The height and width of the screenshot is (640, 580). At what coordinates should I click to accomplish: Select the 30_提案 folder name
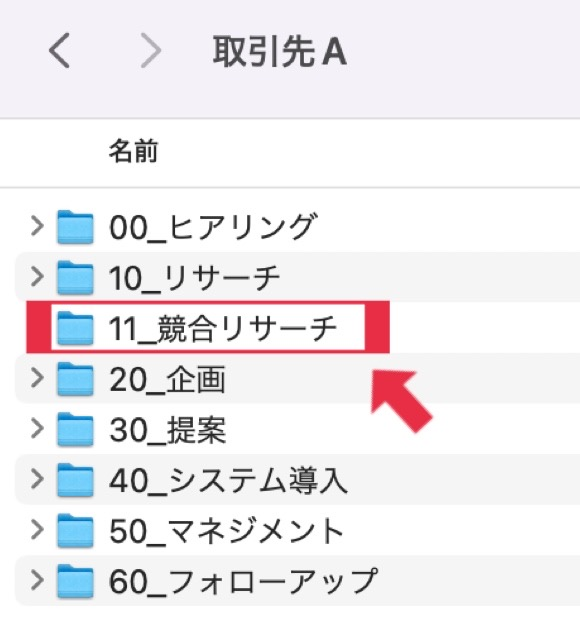pyautogui.click(x=167, y=430)
